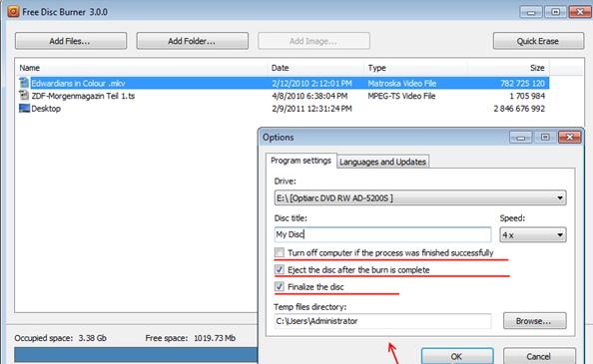Sort list by Name column header
Screen dimensions: 593x364
30,68
